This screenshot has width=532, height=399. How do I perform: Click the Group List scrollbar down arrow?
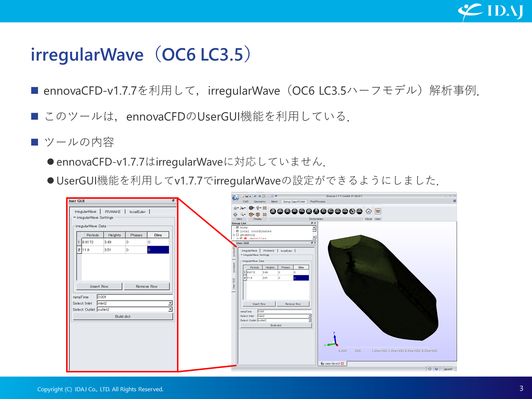[314, 237]
